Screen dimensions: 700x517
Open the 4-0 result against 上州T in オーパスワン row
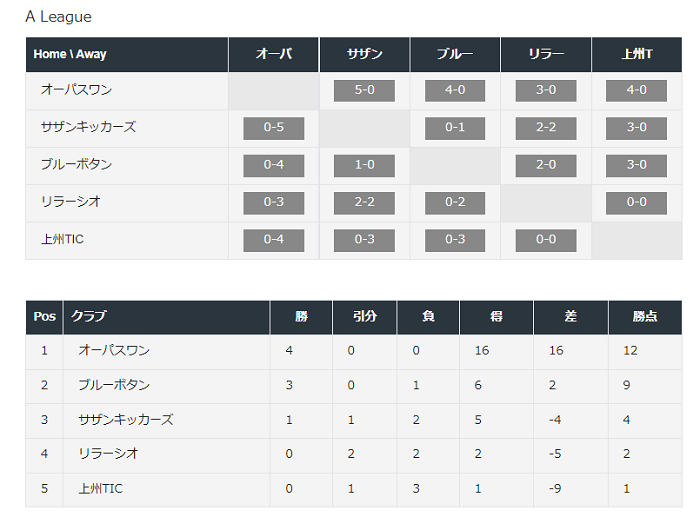(636, 91)
